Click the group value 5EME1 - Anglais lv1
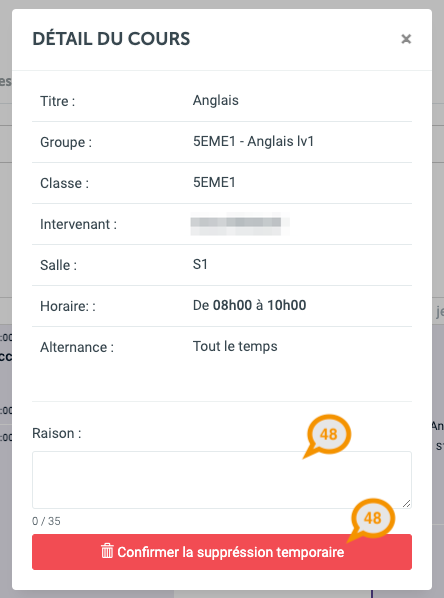Image resolution: width=444 pixels, height=598 pixels. 253,141
